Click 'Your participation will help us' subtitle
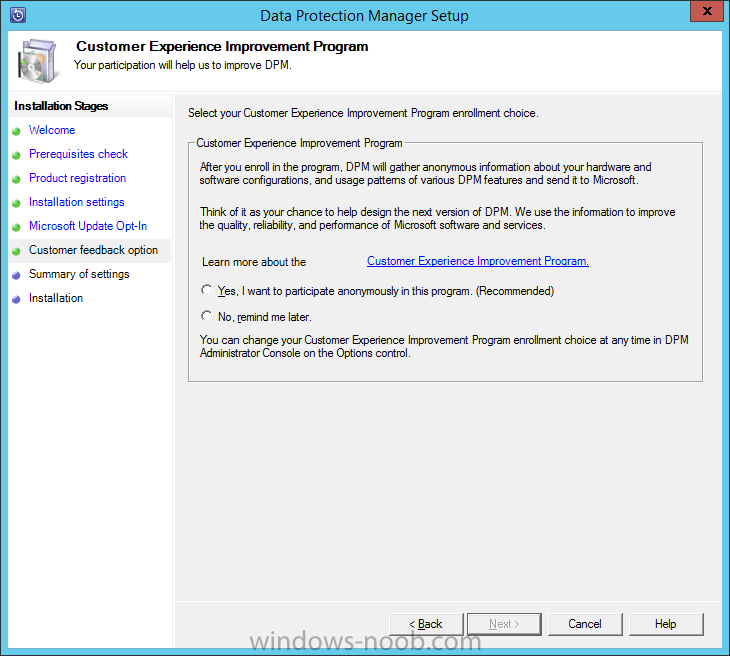Screen dimensions: 730x656 tap(182, 65)
